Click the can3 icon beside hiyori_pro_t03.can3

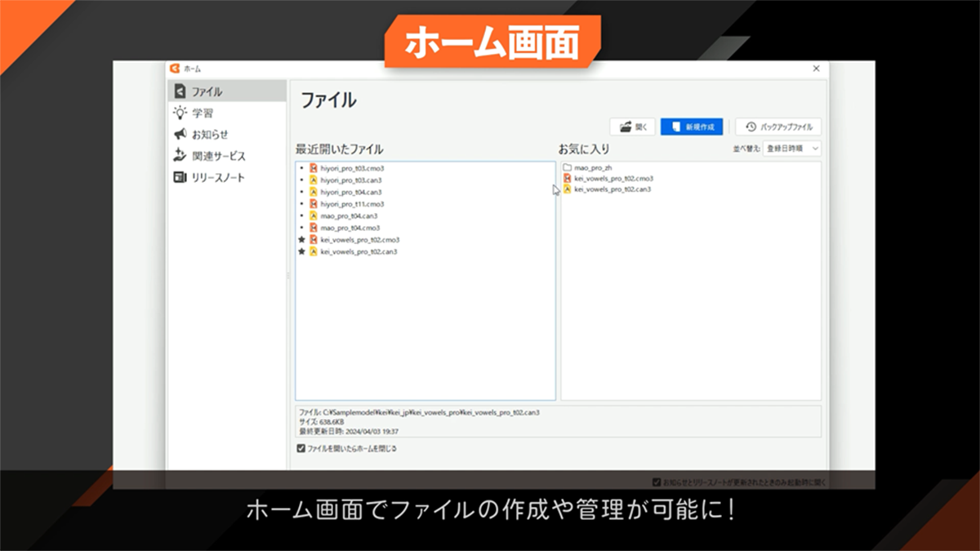(314, 180)
